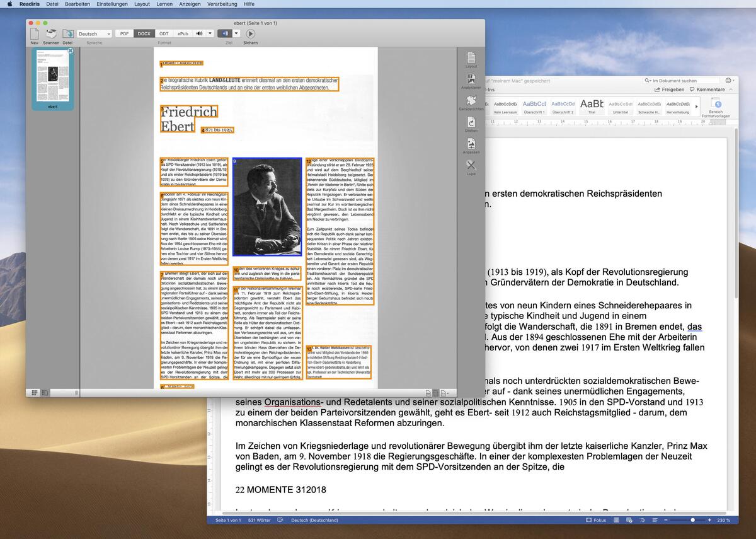This screenshot has height=539, width=756.
Task: Open the Verarbeitung menu
Action: click(x=221, y=4)
